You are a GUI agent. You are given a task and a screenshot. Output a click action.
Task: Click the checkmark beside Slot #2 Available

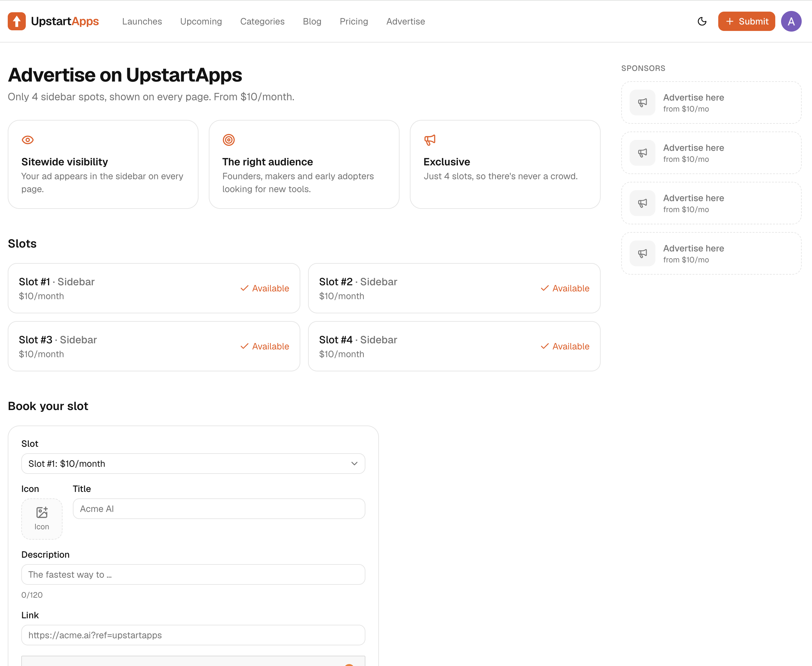[x=545, y=288]
